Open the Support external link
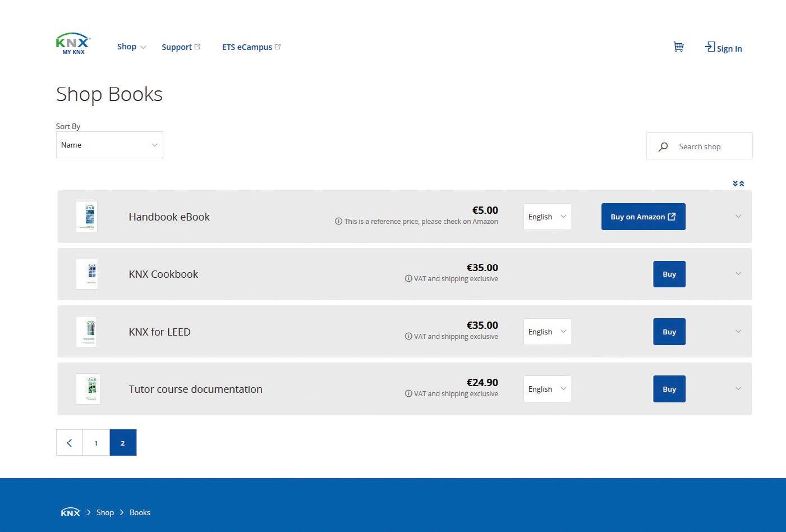Image resolution: width=786 pixels, height=532 pixels. click(181, 47)
